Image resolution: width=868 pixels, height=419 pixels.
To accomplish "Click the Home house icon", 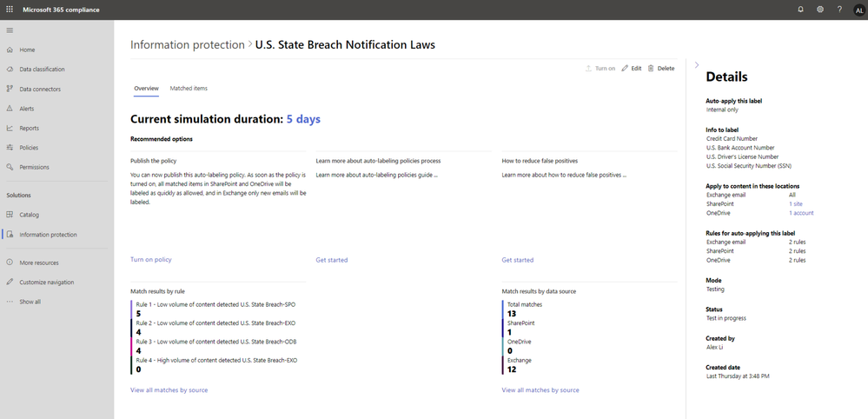I will tap(10, 50).
